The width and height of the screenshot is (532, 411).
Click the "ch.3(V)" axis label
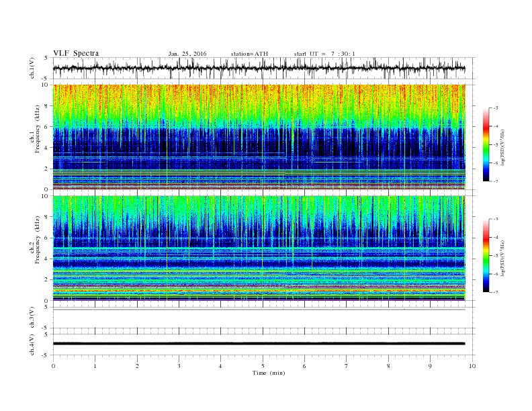click(32, 318)
